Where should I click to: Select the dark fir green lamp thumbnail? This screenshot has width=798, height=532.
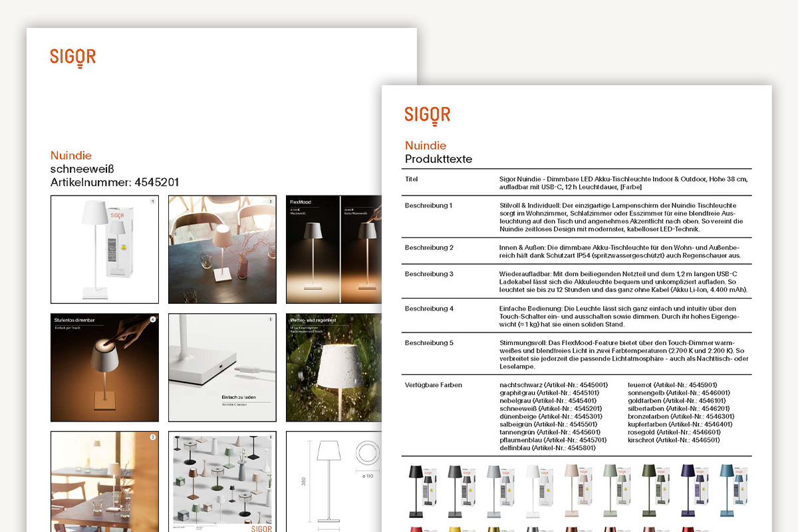pyautogui.click(x=654, y=491)
